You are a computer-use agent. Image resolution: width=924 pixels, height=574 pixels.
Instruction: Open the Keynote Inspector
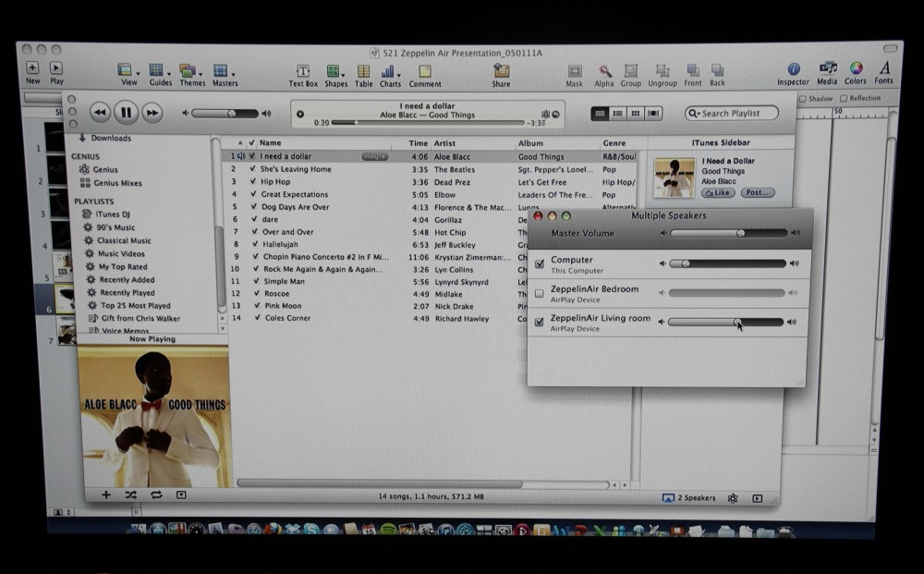tap(794, 69)
